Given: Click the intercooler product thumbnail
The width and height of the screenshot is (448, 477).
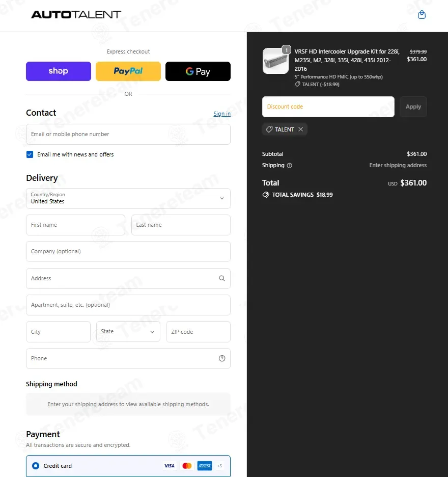Looking at the screenshot, I should pyautogui.click(x=275, y=61).
